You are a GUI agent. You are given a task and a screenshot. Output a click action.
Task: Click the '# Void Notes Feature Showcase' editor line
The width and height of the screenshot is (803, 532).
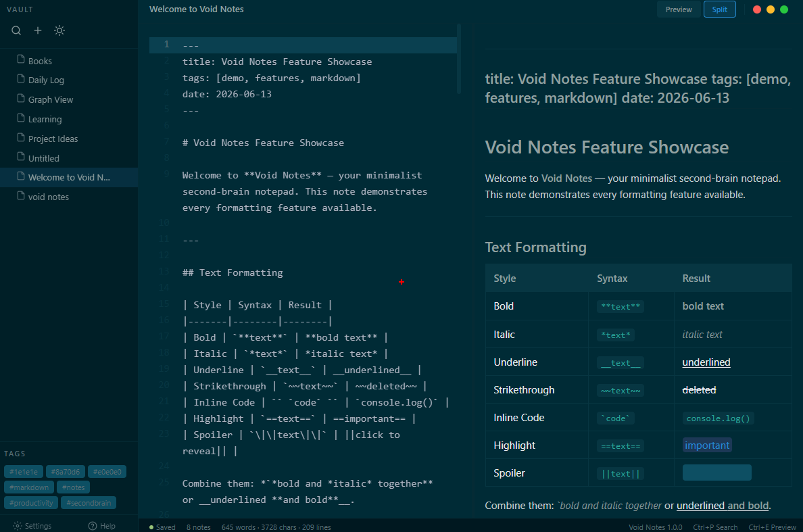click(263, 143)
